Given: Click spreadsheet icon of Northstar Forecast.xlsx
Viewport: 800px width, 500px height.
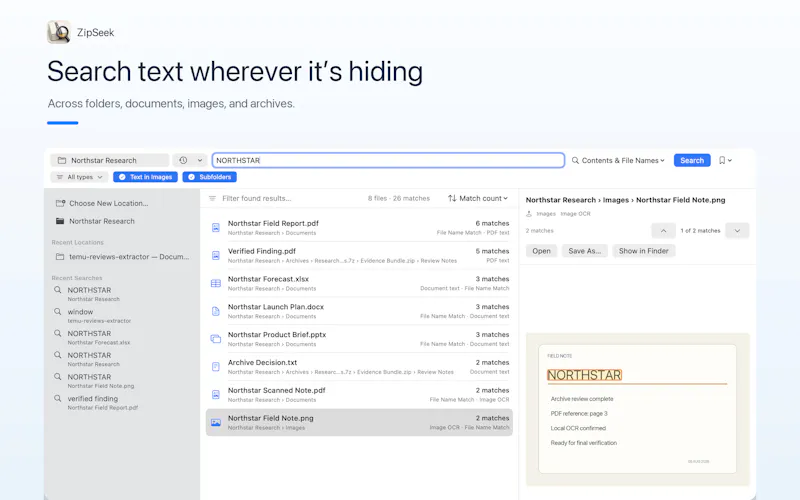Looking at the screenshot, I should click(x=216, y=283).
